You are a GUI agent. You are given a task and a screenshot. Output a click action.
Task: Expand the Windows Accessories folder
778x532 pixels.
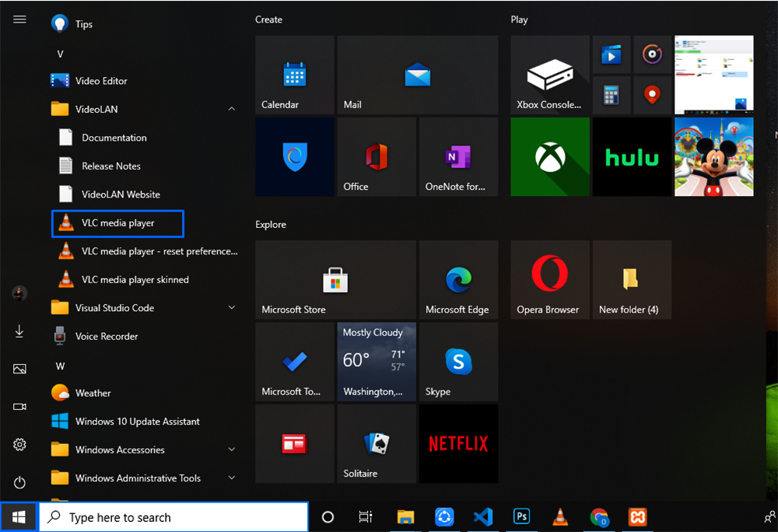[x=231, y=450]
